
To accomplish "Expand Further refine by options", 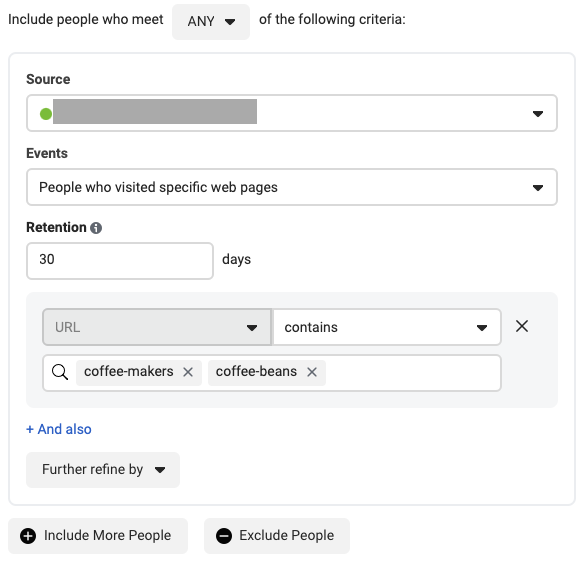I will pos(103,470).
